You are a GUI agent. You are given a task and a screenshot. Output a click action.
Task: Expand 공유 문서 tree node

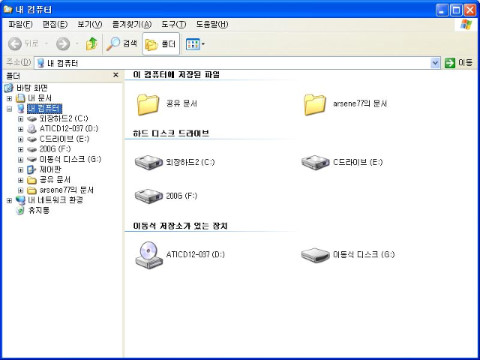(x=20, y=180)
